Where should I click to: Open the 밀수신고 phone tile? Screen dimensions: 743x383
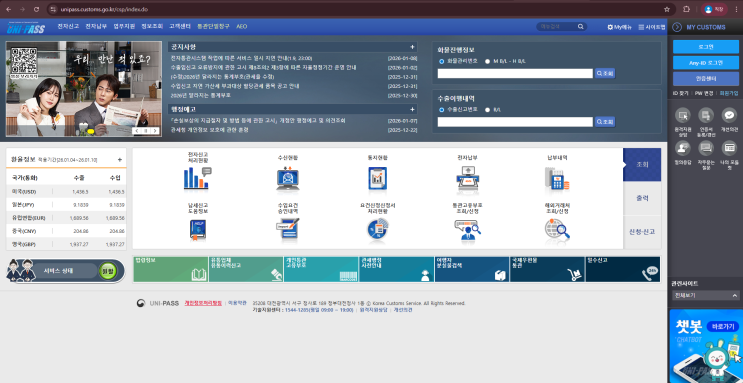coord(623,269)
